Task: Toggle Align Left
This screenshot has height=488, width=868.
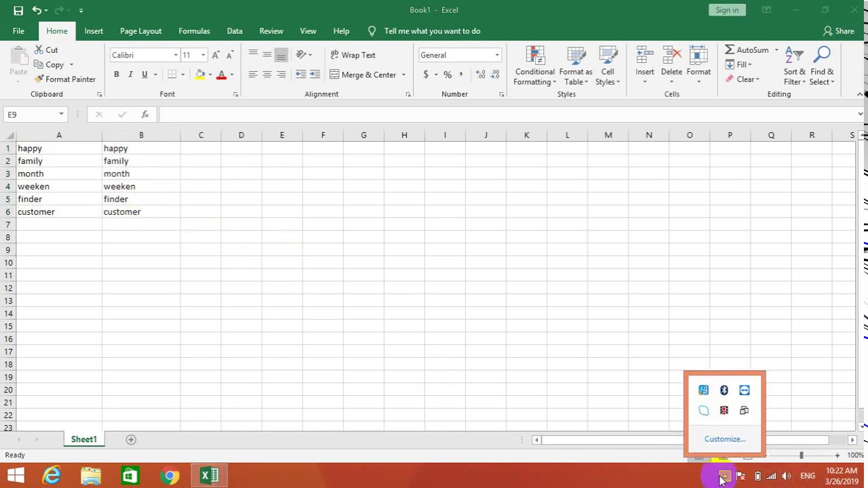Action: (x=253, y=75)
